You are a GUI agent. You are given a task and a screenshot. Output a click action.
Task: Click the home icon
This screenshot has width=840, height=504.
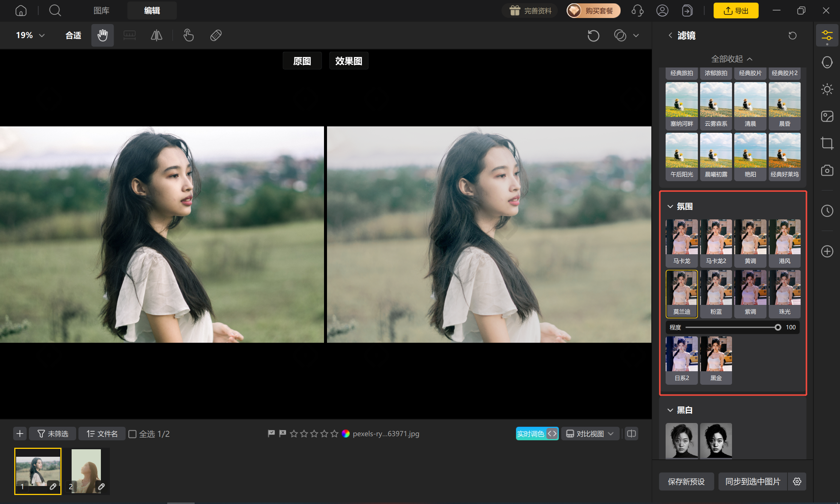21,10
